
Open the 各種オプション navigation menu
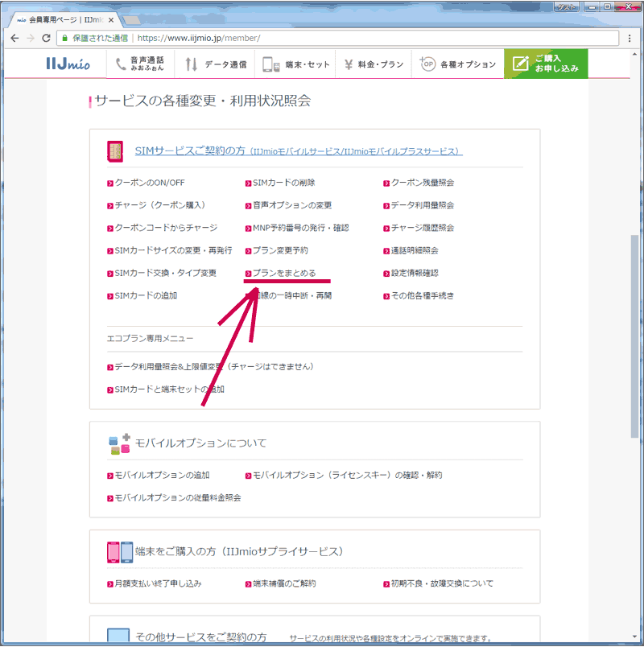tap(458, 64)
